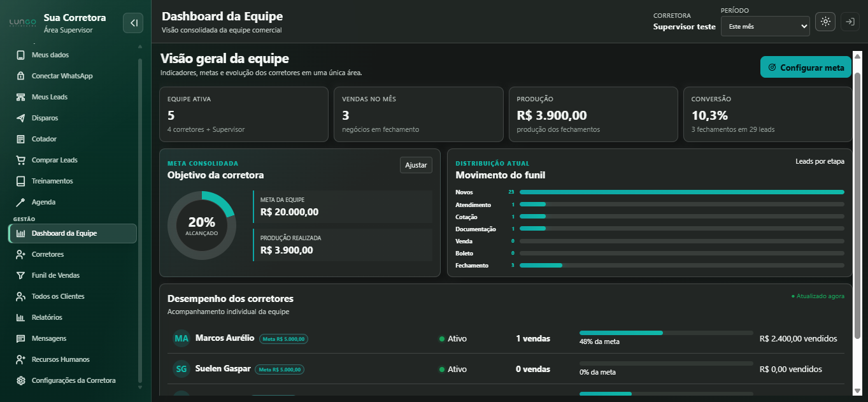Screen dimensions: 868x402
Task: Click R$ 2.400,00 vendidos for Marcos Aurélio
Action: coord(799,339)
